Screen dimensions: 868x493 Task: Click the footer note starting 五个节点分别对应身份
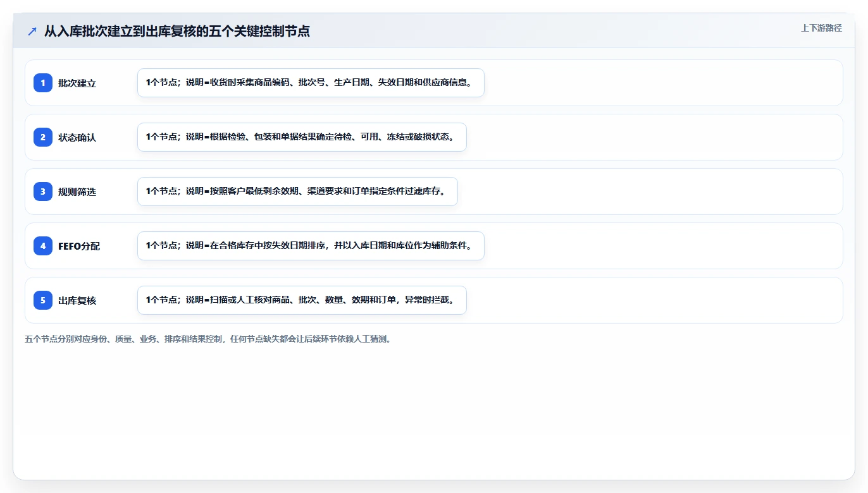pyautogui.click(x=208, y=339)
